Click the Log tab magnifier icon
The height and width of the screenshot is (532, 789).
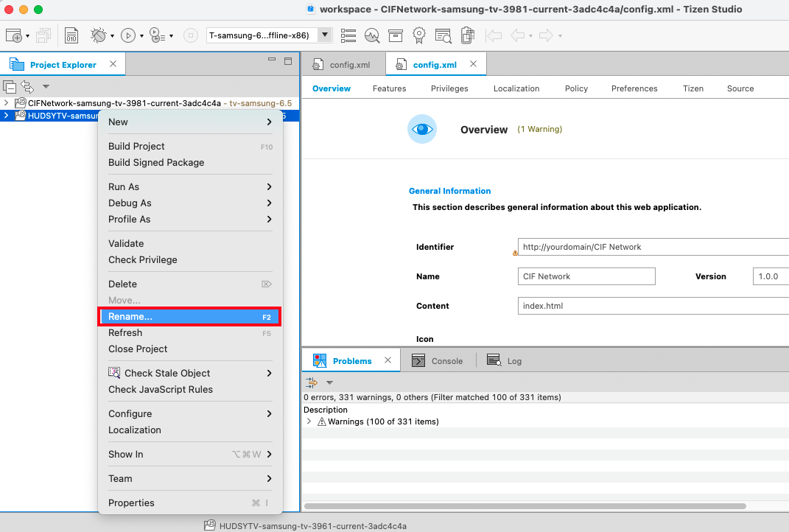[x=494, y=360]
